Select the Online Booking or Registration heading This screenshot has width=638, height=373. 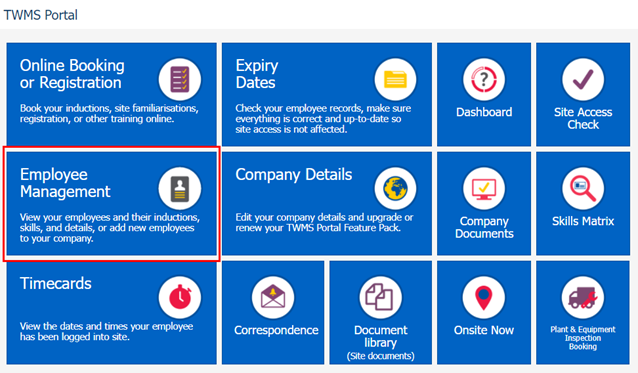[x=72, y=74]
